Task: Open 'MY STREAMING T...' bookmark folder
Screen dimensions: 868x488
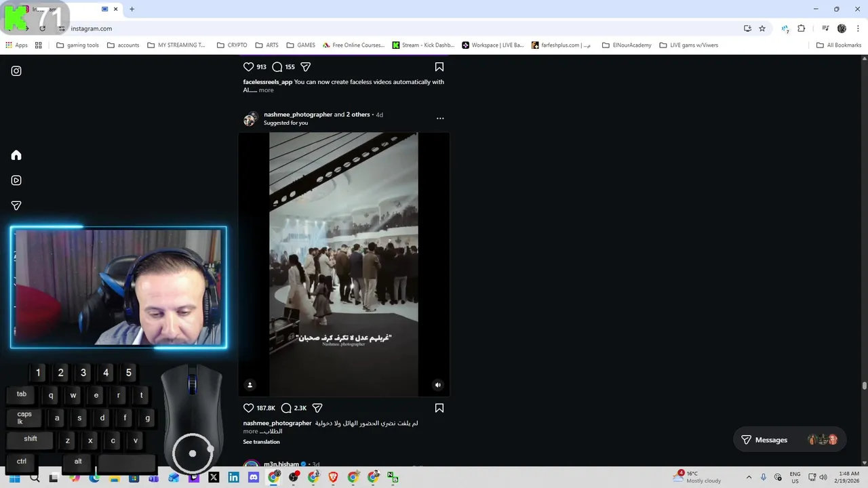Action: point(176,45)
